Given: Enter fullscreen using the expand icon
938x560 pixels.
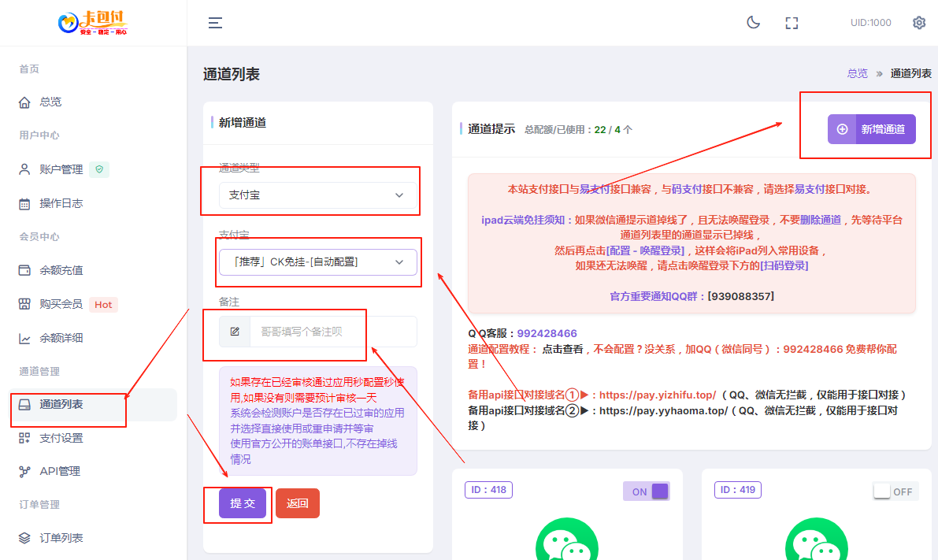Looking at the screenshot, I should 792,23.
